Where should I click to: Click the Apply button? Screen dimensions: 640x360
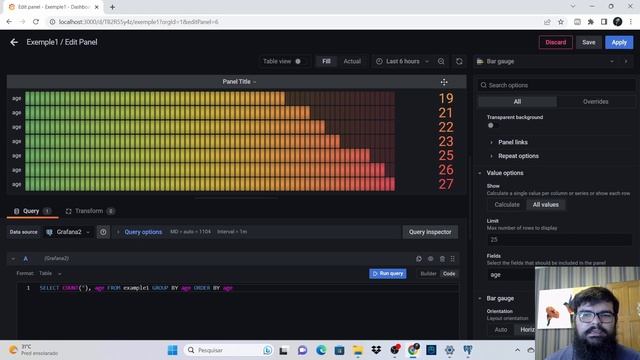[x=619, y=42]
